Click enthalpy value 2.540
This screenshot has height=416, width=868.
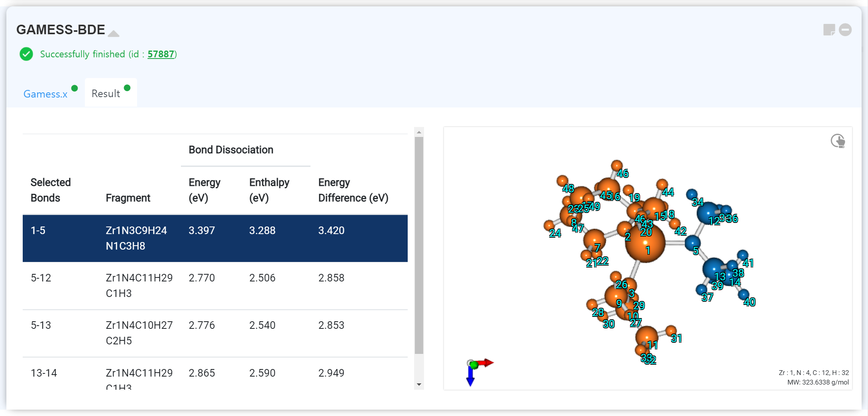(x=262, y=325)
